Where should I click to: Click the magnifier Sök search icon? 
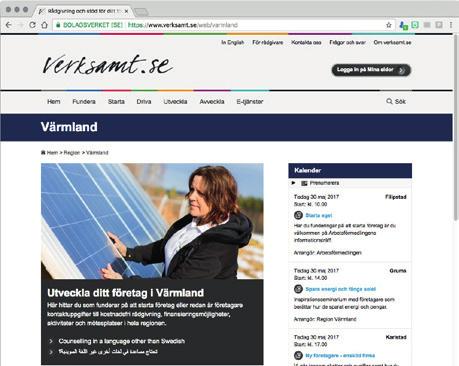[x=389, y=101]
